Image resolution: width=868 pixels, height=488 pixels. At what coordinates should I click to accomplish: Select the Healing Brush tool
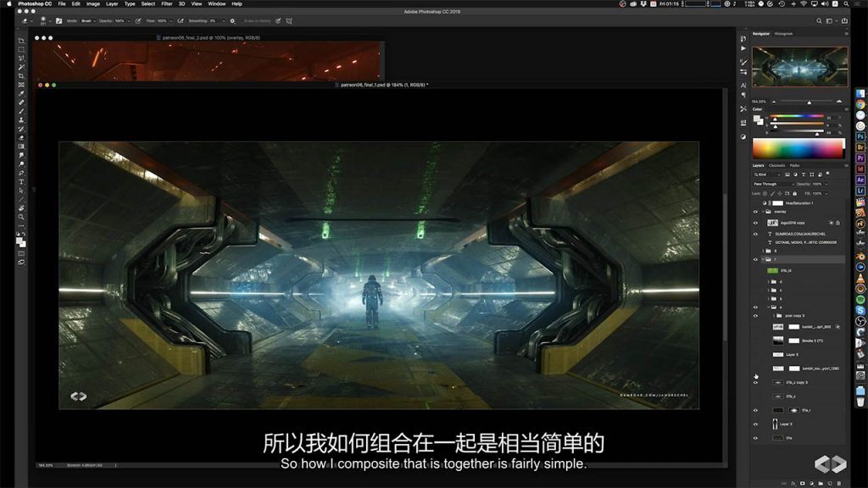point(21,103)
